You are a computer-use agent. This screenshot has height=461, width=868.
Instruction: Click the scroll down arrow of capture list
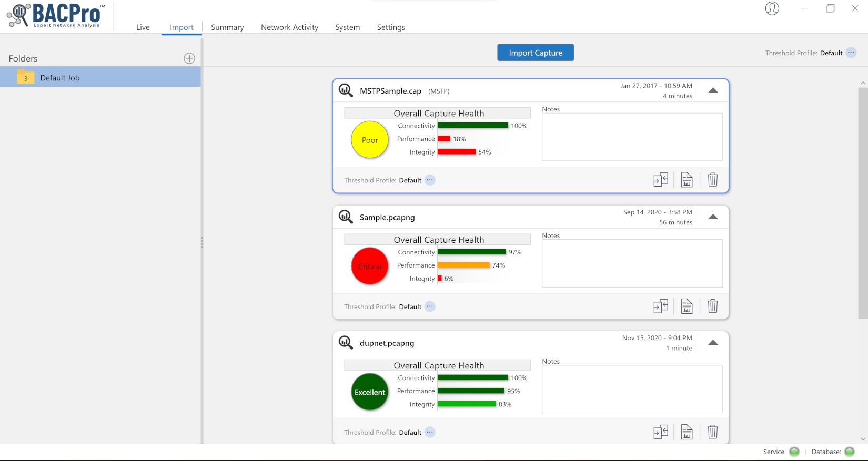863,439
